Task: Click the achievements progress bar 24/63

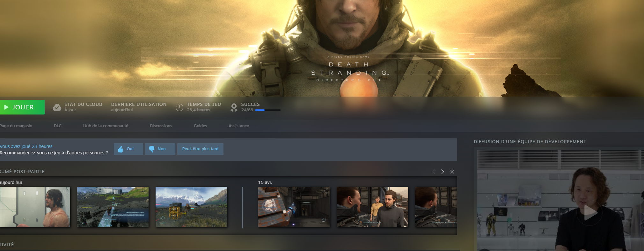Action: 267,110
